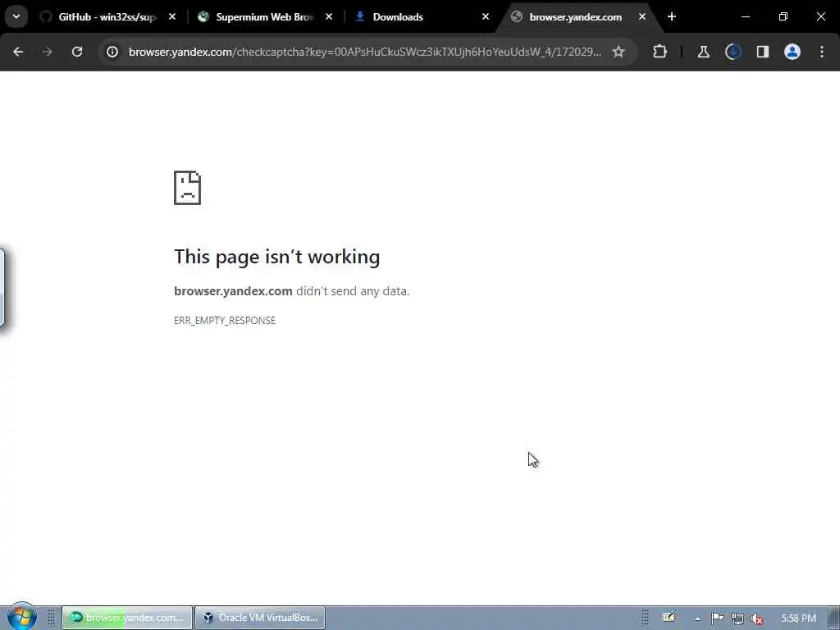Open the three-dot browser menu
840x630 pixels.
[822, 52]
